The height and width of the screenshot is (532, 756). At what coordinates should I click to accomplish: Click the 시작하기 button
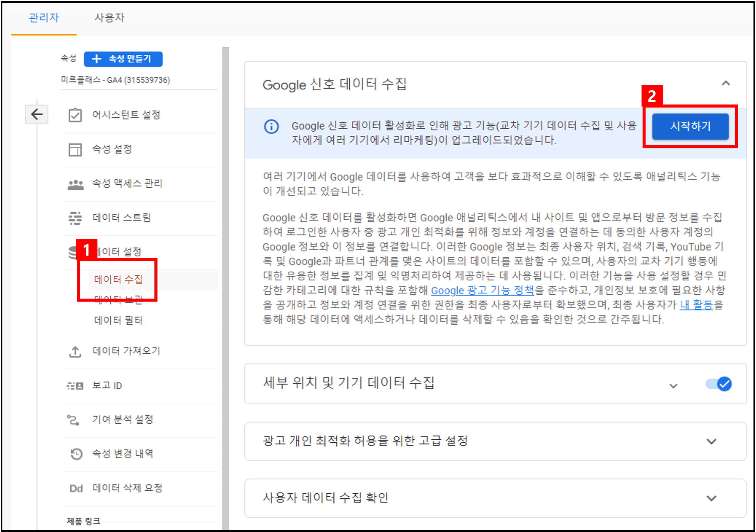coord(690,126)
